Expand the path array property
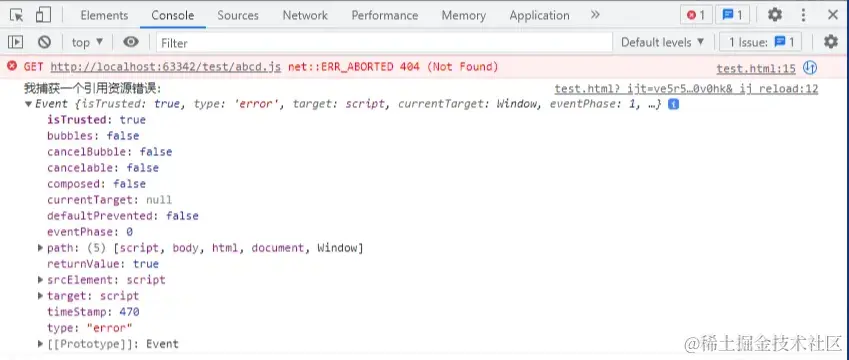The height and width of the screenshot is (360, 849). pos(41,248)
